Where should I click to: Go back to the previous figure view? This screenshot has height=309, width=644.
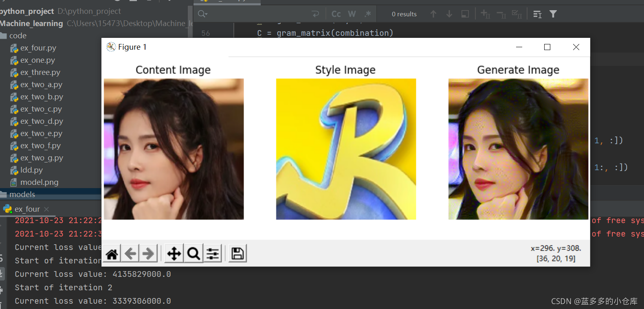coord(130,254)
